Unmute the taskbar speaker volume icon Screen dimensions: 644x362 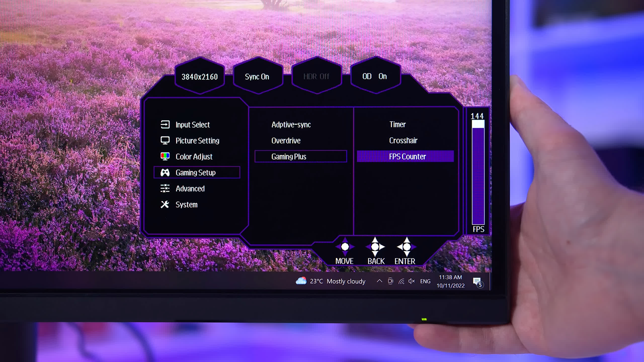click(411, 281)
